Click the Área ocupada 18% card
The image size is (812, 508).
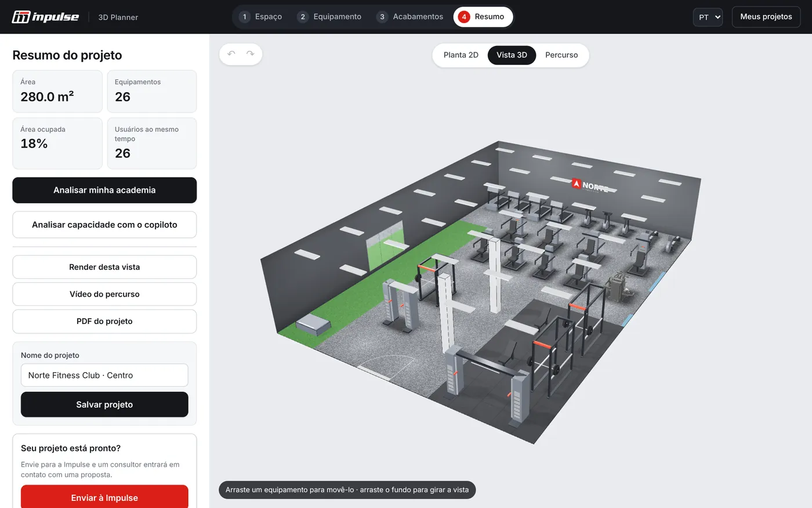point(57,143)
